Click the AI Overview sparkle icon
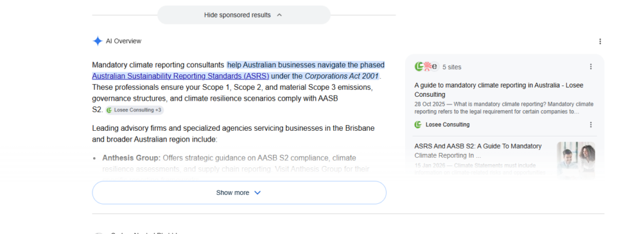Image resolution: width=644 pixels, height=234 pixels. point(97,41)
